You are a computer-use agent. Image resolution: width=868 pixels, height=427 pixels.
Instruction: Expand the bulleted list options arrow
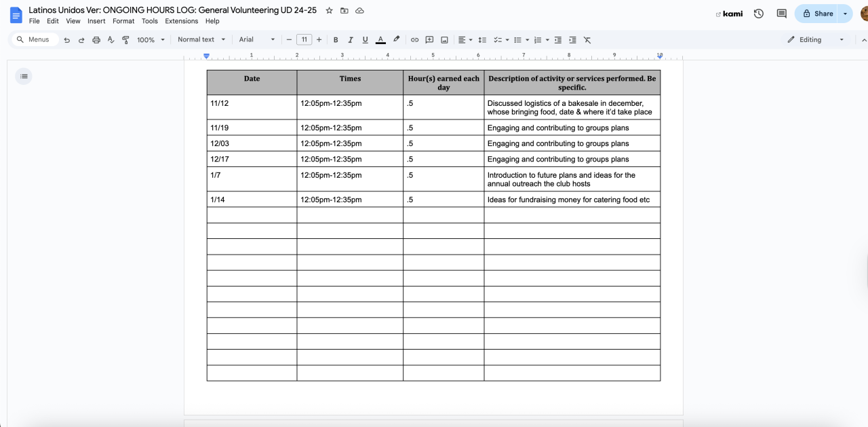pos(527,40)
